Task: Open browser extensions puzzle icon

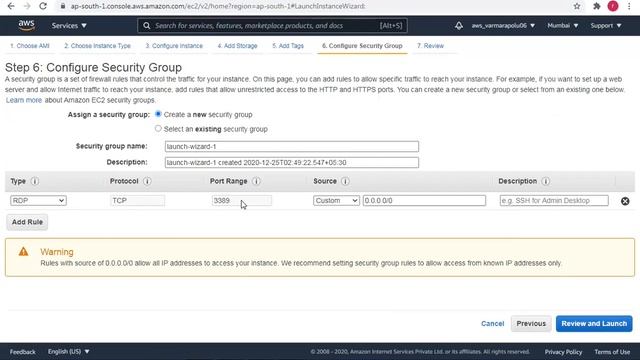Action: point(597,6)
